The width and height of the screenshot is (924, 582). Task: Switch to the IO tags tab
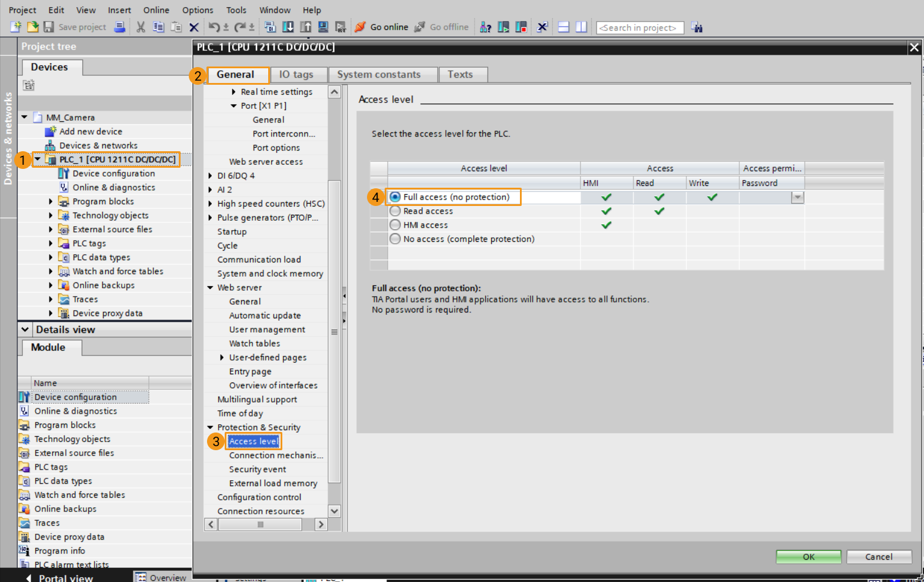(296, 75)
